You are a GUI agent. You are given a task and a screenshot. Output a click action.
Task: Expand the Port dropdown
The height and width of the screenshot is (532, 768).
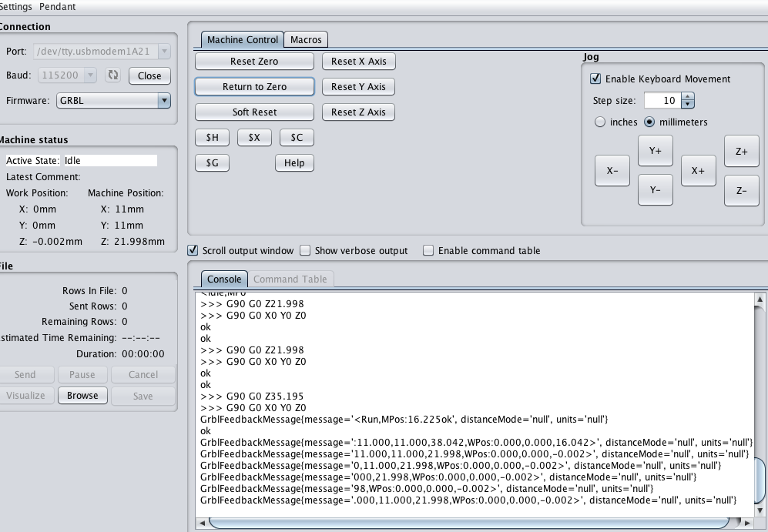pyautogui.click(x=165, y=51)
